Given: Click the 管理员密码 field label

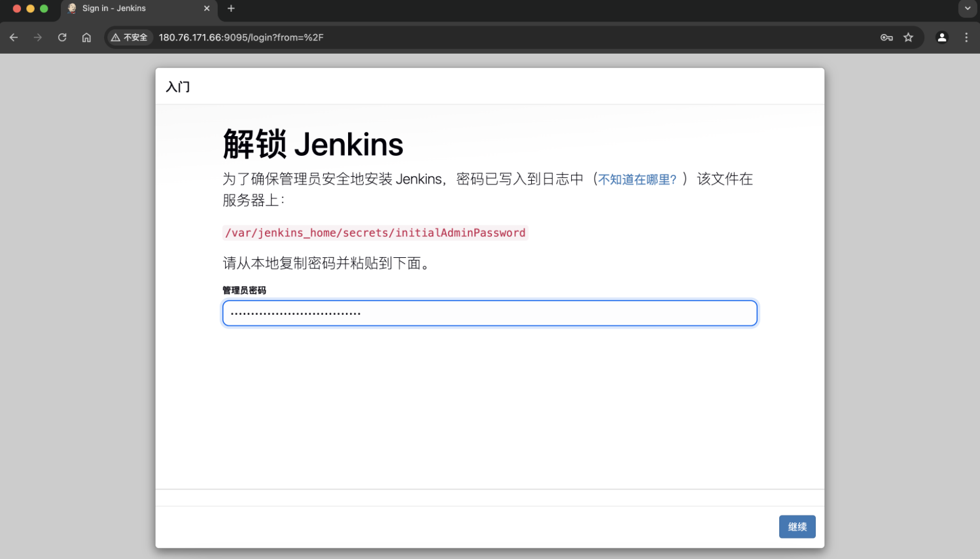Looking at the screenshot, I should click(x=244, y=290).
